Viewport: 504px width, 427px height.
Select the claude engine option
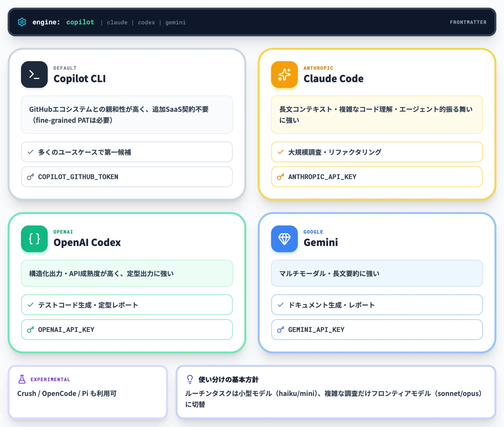click(x=117, y=22)
